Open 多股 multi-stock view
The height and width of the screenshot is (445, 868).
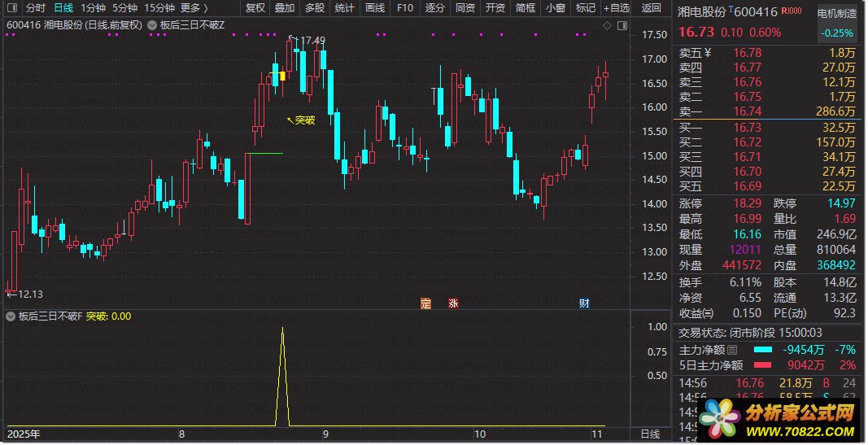pyautogui.click(x=315, y=8)
